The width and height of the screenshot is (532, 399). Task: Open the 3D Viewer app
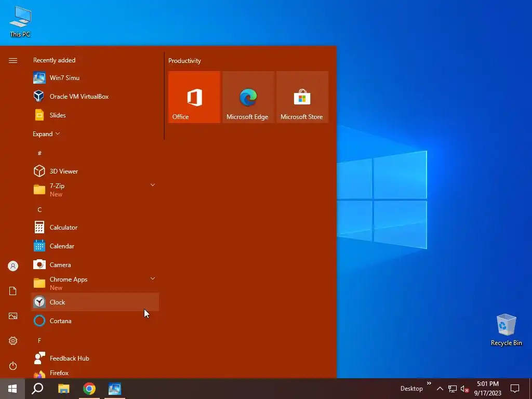point(95,171)
